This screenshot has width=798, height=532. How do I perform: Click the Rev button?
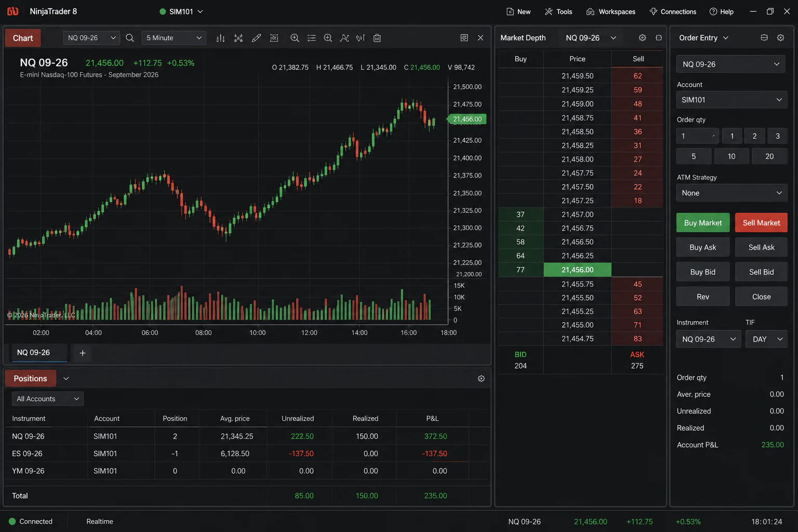pyautogui.click(x=703, y=297)
